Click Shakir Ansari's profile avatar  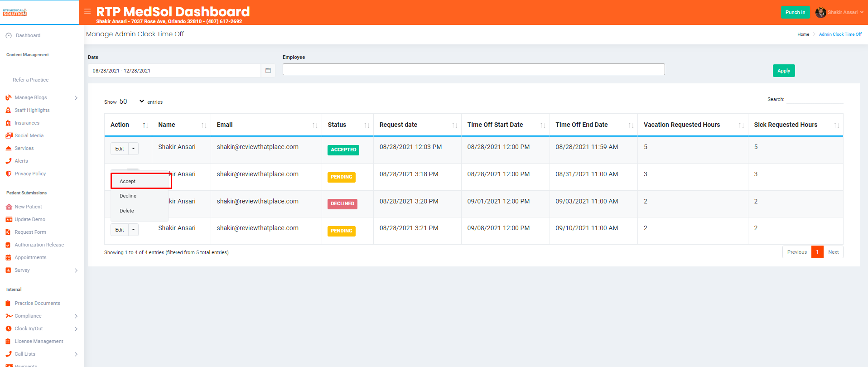coord(820,13)
